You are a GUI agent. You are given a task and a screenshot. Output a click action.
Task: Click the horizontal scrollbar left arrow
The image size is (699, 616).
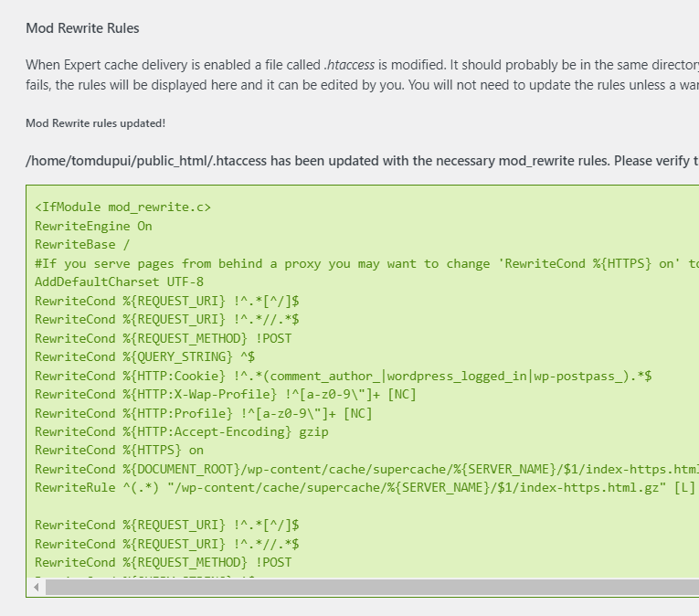click(x=37, y=588)
